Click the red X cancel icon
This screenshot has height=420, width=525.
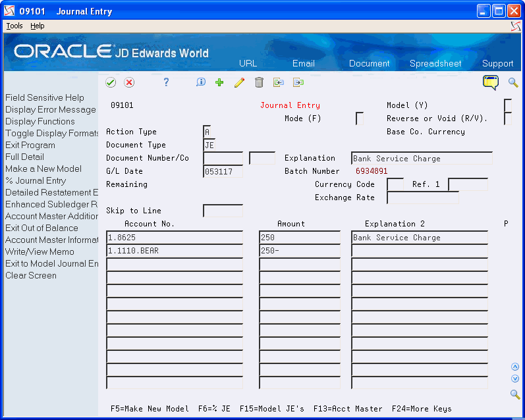click(129, 82)
